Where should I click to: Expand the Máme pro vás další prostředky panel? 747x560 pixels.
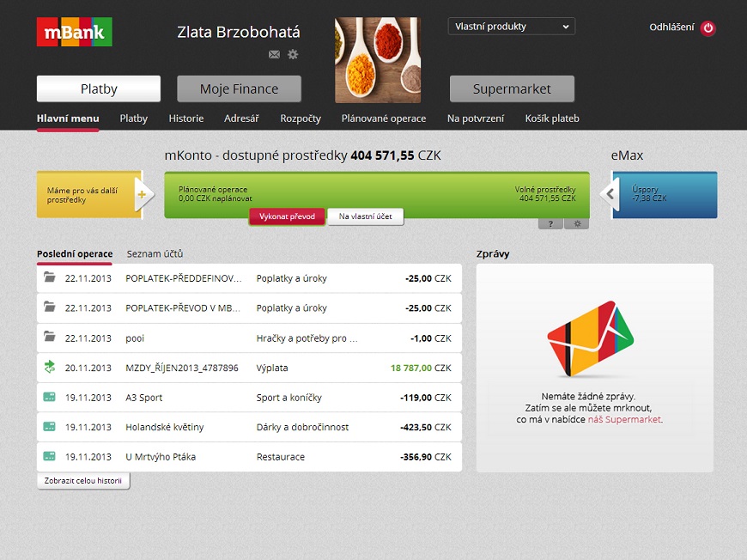tap(84, 194)
